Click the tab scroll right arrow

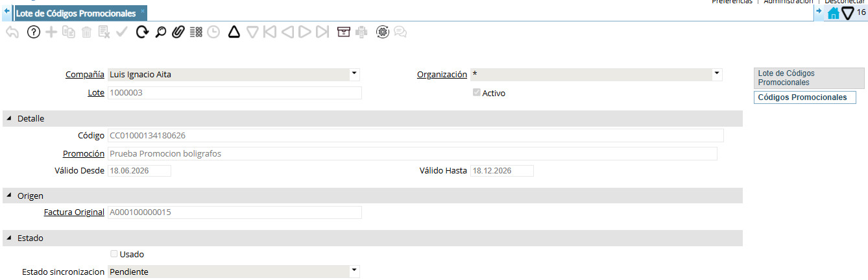point(819,12)
